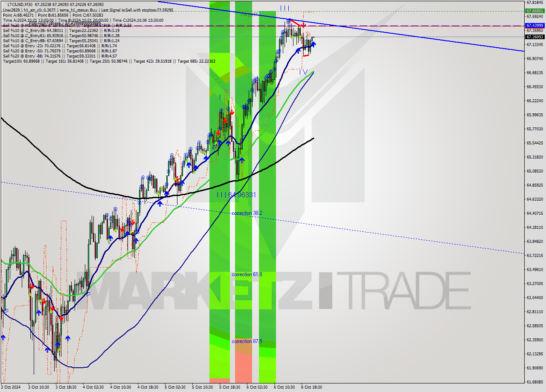Click the '3 Oct 10:30' time axis label
The image size is (546, 392).
click(x=38, y=387)
